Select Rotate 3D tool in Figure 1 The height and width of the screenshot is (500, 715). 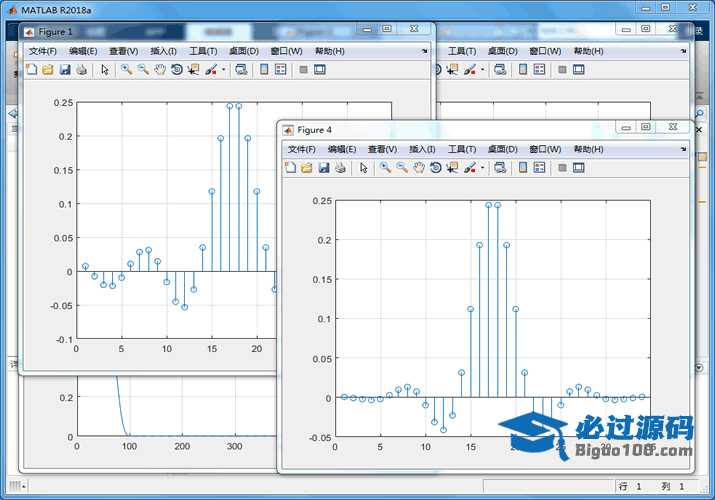click(176, 69)
